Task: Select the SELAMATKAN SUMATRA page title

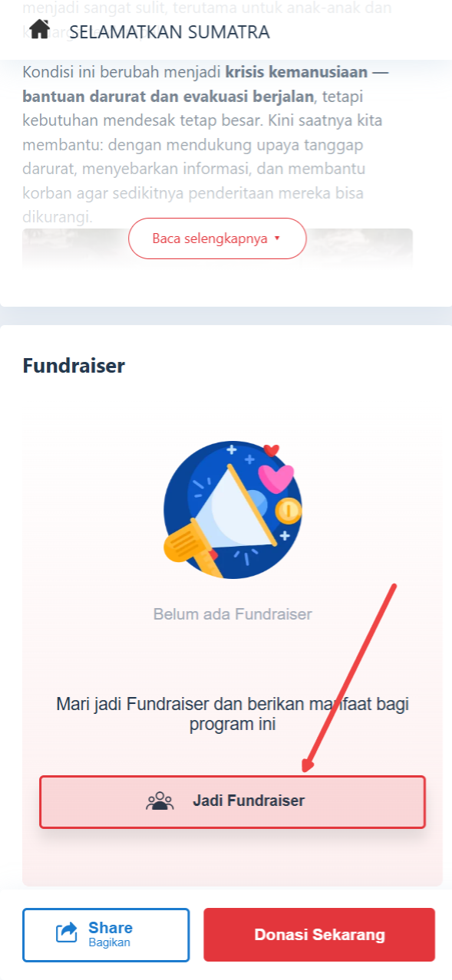Action: tap(170, 32)
